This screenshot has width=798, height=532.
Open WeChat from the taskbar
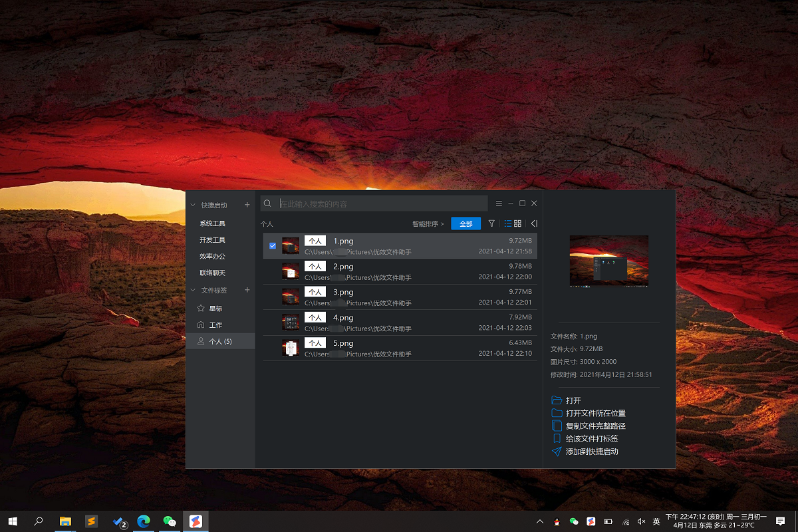coord(170,521)
